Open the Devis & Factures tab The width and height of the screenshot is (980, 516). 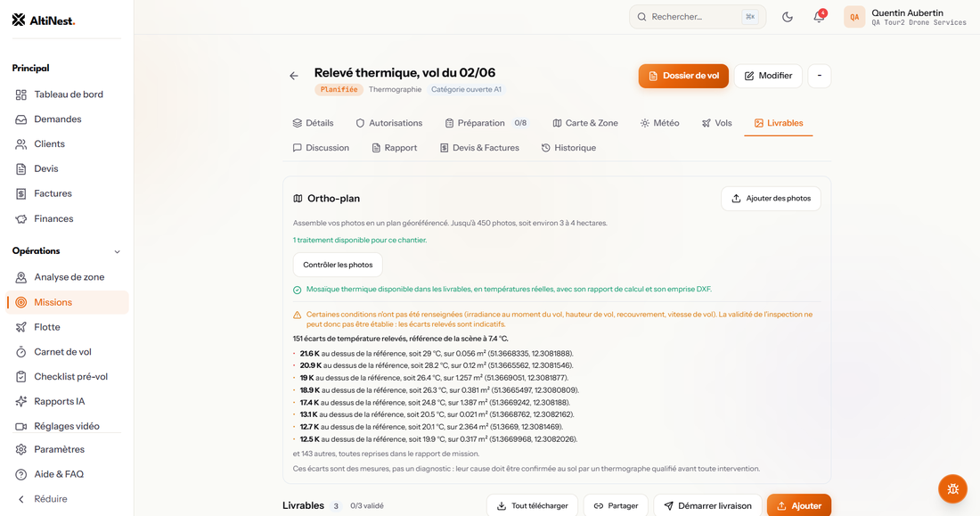pos(479,148)
